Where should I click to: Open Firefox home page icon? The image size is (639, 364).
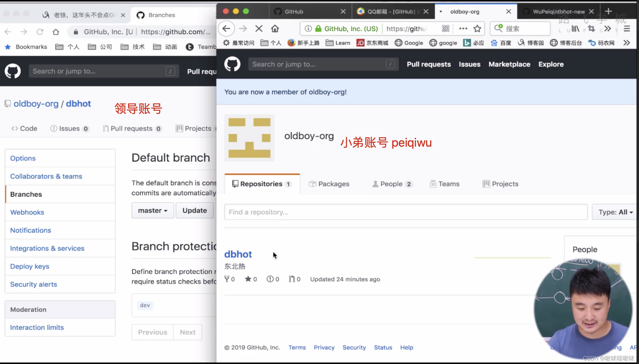pyautogui.click(x=275, y=29)
